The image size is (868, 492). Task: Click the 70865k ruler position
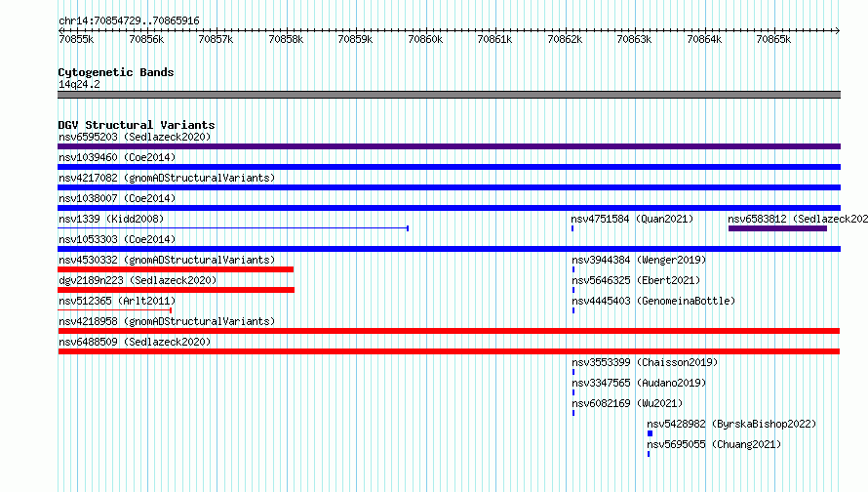(x=774, y=39)
